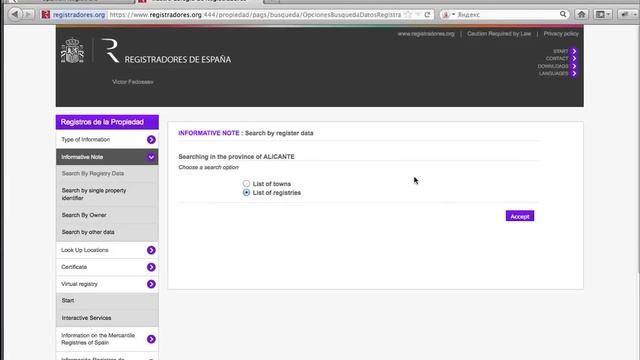This screenshot has width=640, height=360.
Task: Click Virtual registry menu label
Action: coord(79,284)
